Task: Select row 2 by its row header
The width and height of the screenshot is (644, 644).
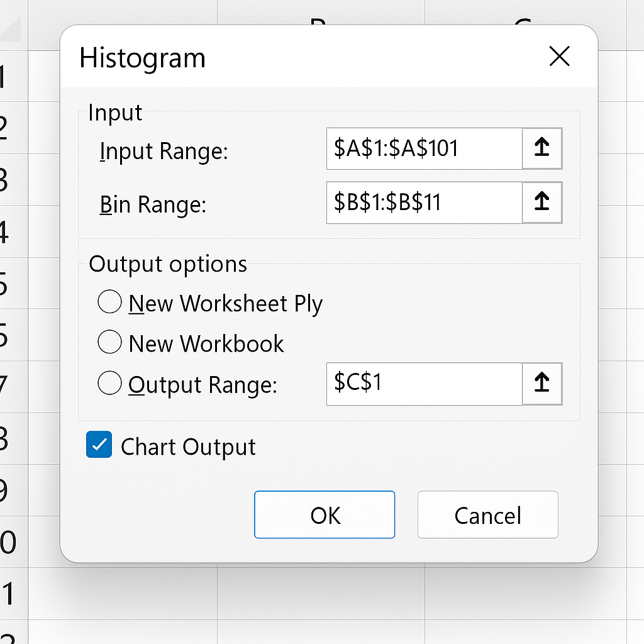Action: point(8,128)
